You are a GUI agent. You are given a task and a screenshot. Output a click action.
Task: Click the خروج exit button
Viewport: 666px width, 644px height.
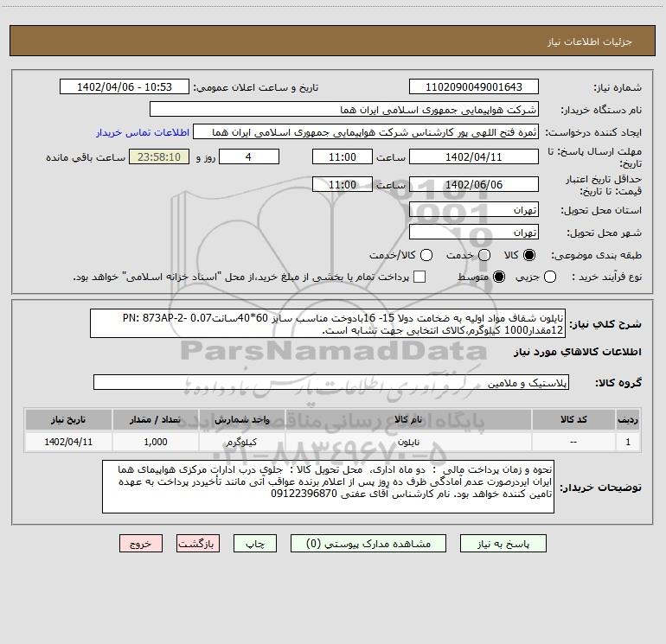click(x=141, y=544)
